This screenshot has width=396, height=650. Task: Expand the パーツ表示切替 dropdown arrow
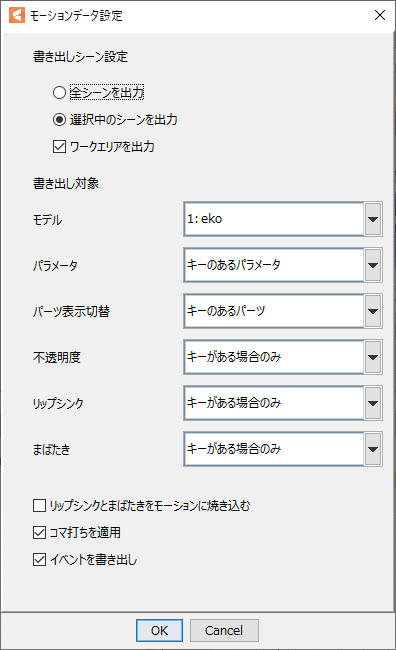pos(373,311)
